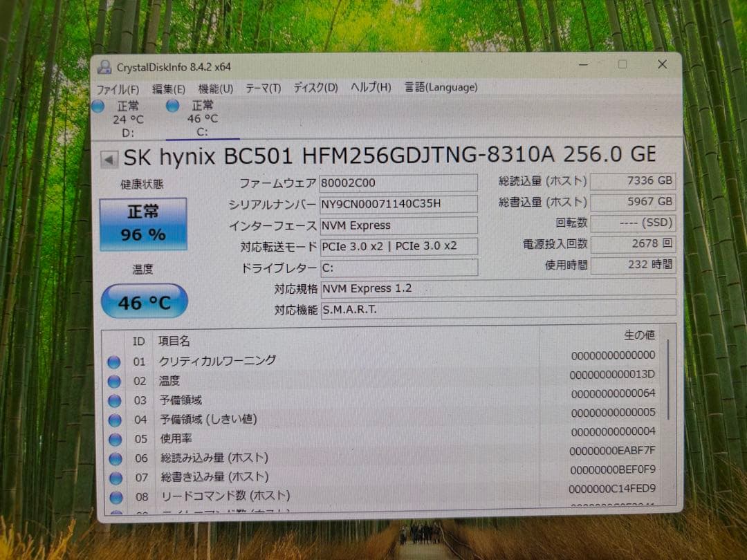
Task: Click the blue status icon for ID 05 使用率
Action: (x=116, y=440)
